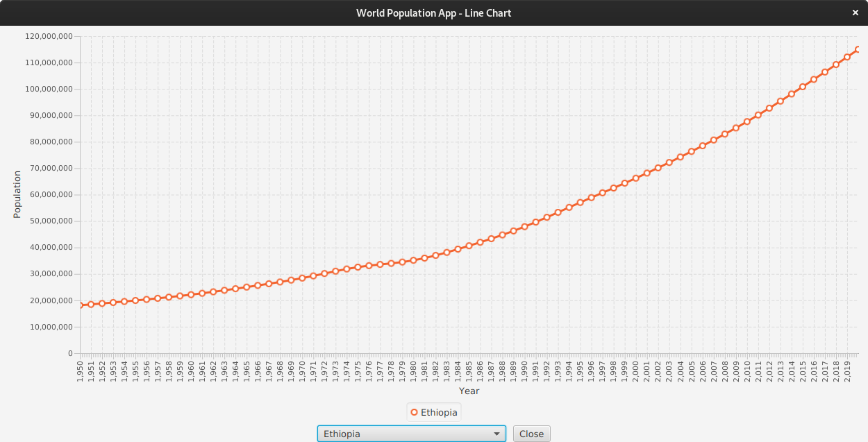The width and height of the screenshot is (868, 442).
Task: Select the 1950 data point on the line
Action: (x=82, y=305)
